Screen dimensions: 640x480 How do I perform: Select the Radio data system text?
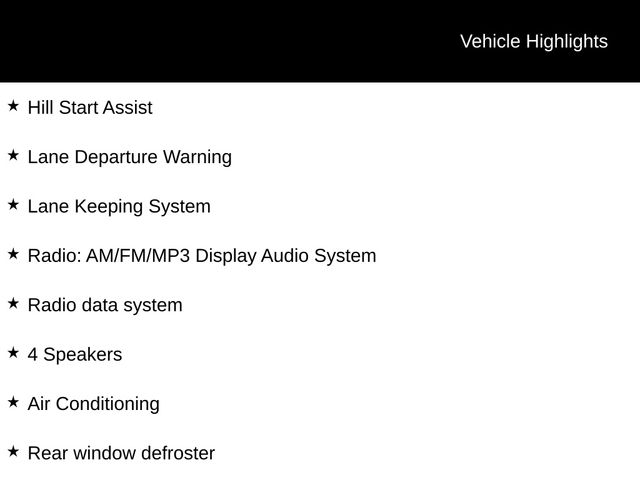pos(105,305)
